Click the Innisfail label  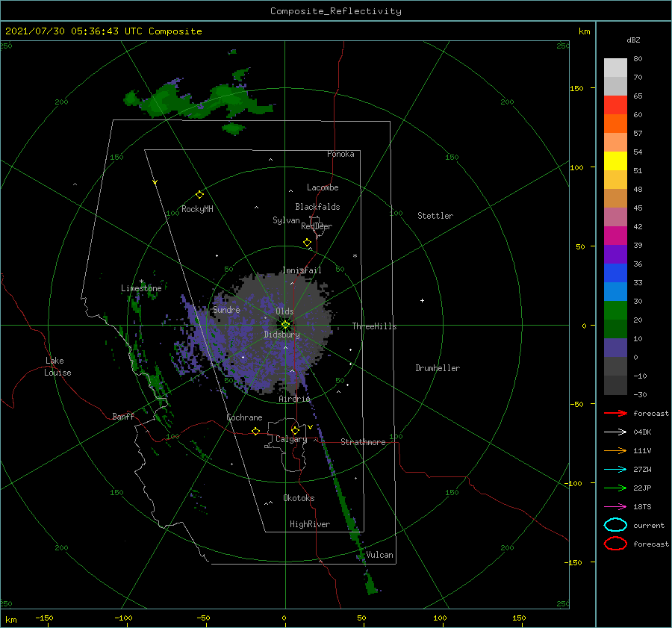(x=302, y=270)
